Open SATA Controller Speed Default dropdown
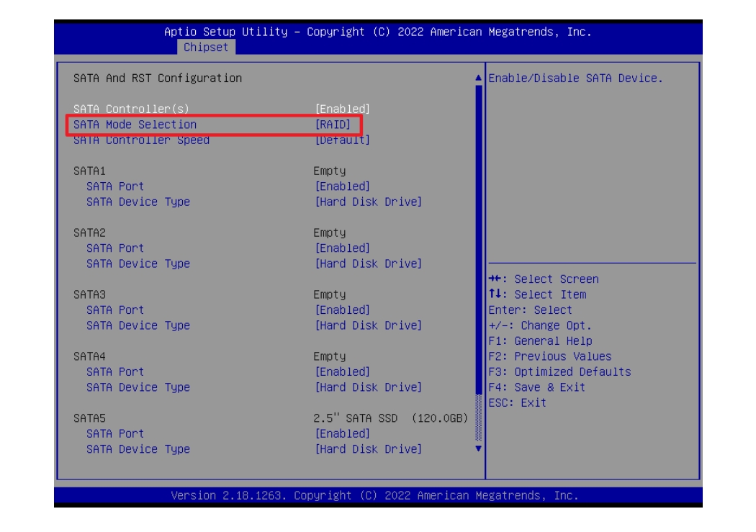The width and height of the screenshot is (756, 532). click(343, 140)
